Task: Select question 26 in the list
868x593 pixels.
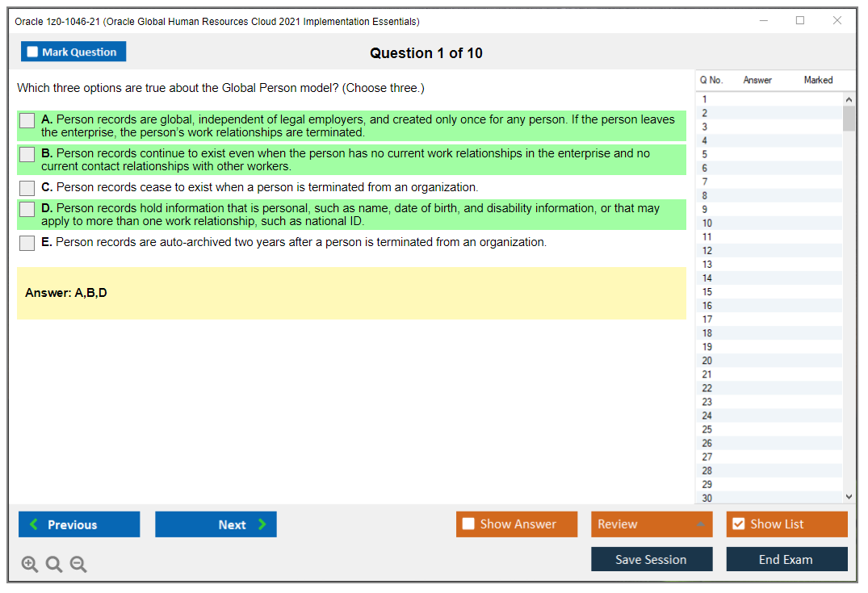Action: pos(769,444)
